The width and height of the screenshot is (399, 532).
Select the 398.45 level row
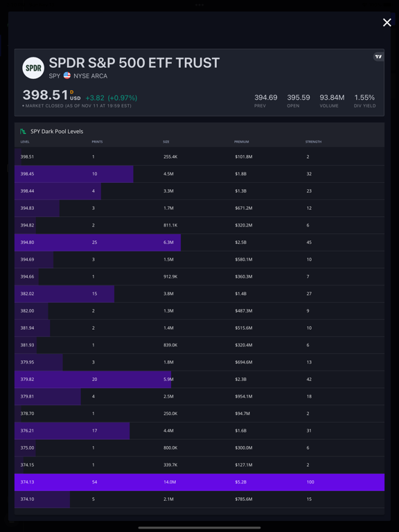[x=199, y=174]
